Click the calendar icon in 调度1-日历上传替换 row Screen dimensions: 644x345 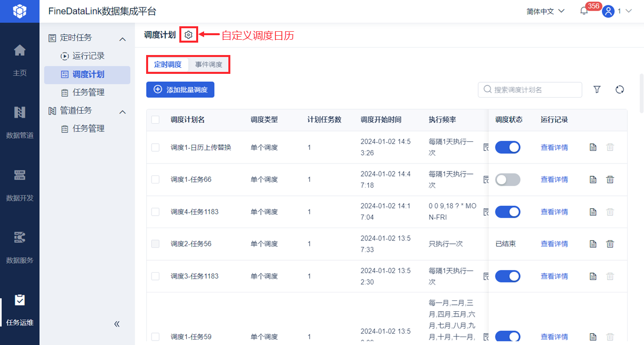pyautogui.click(x=485, y=147)
